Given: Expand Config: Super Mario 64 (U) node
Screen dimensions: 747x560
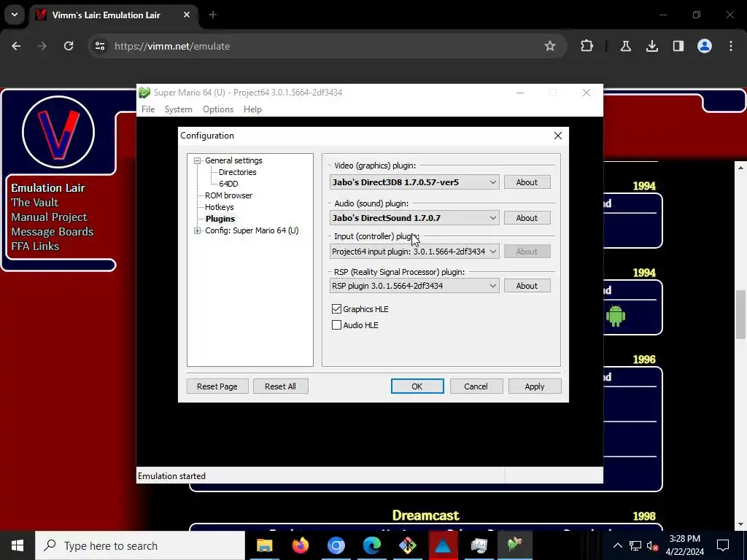Looking at the screenshot, I should [197, 231].
